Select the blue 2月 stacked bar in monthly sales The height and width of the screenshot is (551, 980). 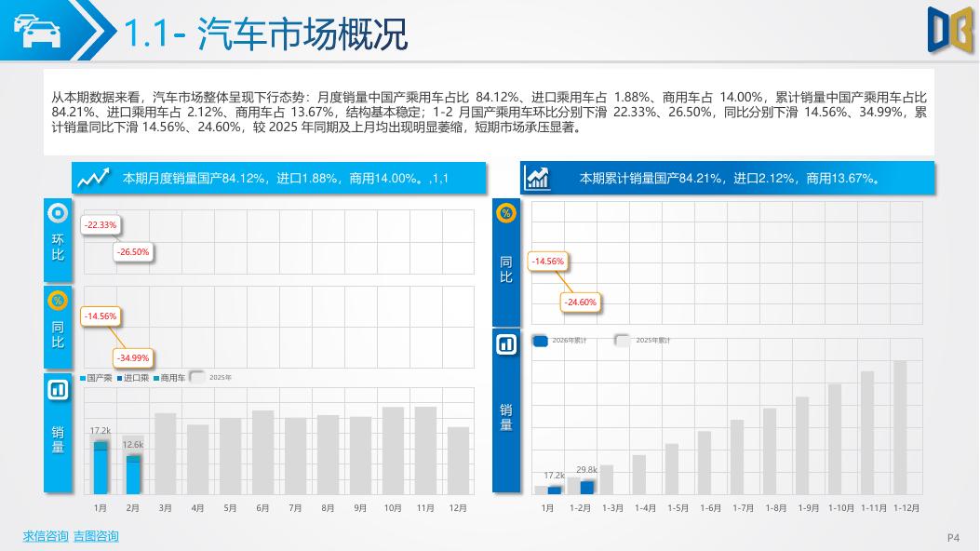coord(133,475)
